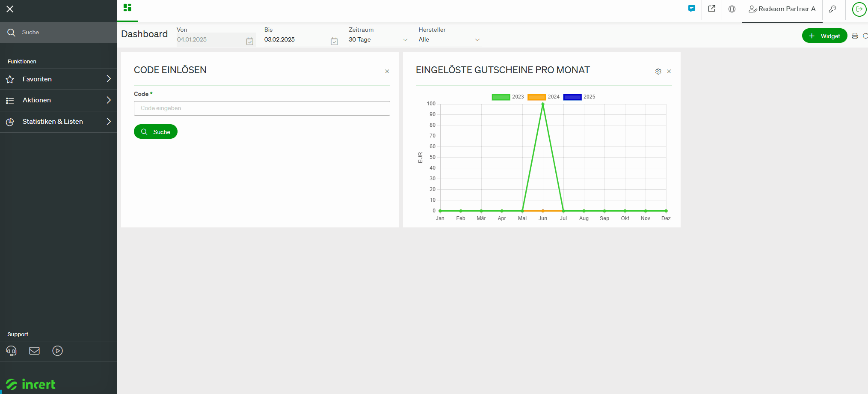Expand Statistiken & Listen menu

(58, 122)
